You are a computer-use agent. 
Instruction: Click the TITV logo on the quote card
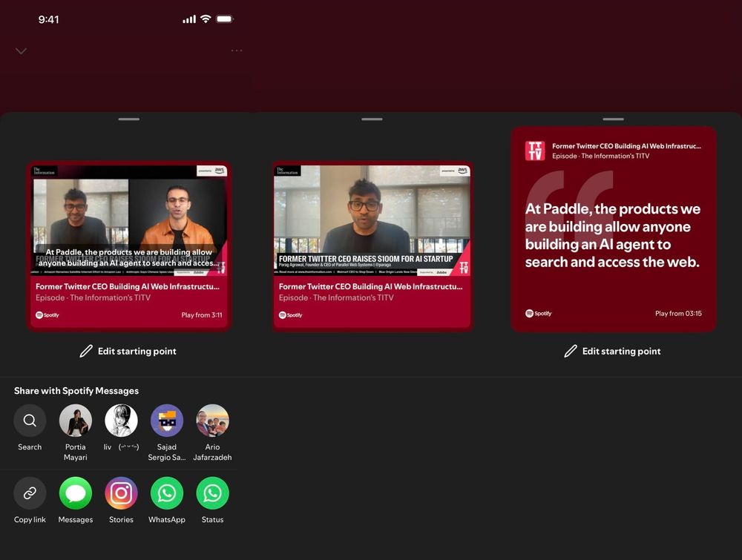[x=534, y=151]
